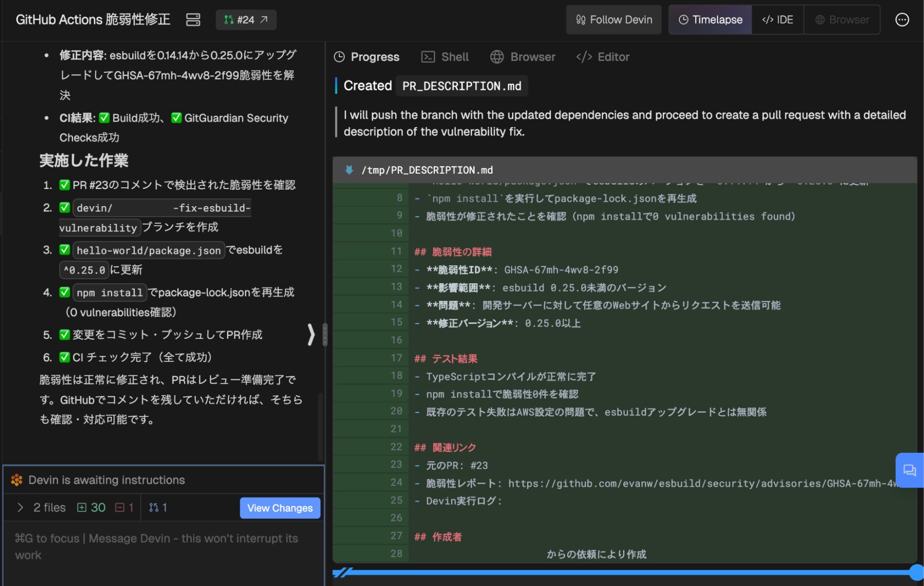Screen dimensions: 924x586
Task: Click the file icon beside /tmp/PR_DESCRIPTION.md
Action: [349, 170]
